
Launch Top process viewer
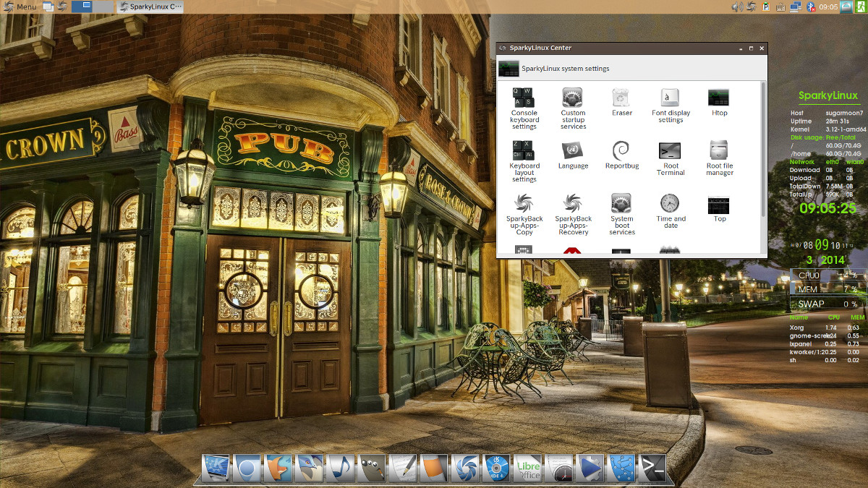click(719, 208)
